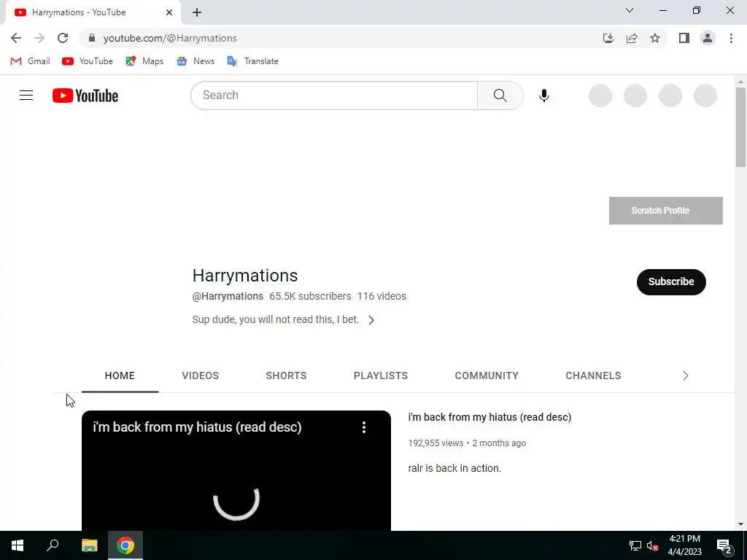
Task: Open the network tray icon
Action: [635, 545]
